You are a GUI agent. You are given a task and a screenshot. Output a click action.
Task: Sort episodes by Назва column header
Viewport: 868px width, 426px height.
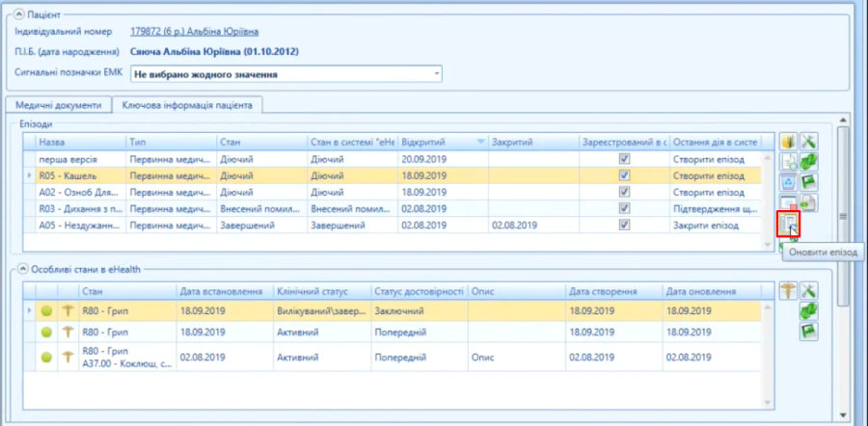[x=81, y=143]
